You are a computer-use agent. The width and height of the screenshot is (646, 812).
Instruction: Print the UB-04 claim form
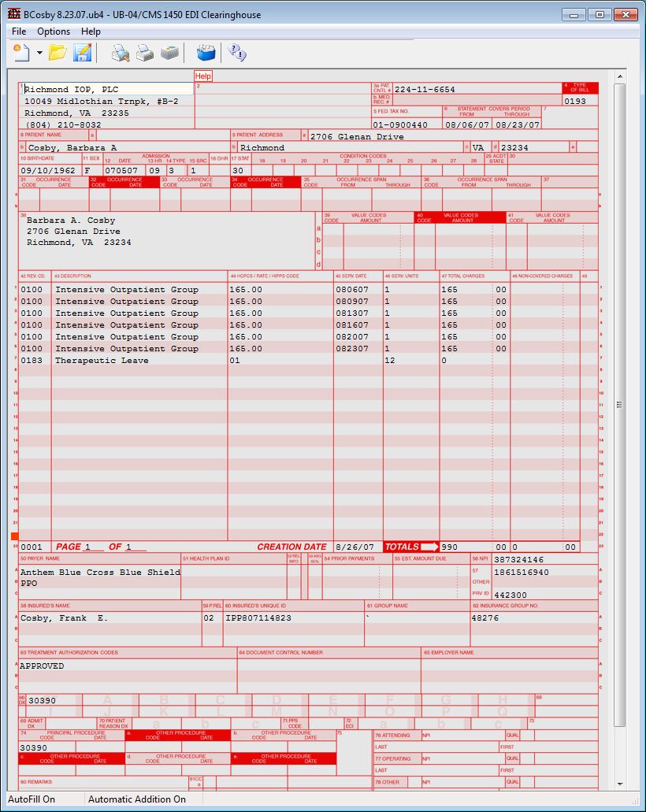pos(143,53)
